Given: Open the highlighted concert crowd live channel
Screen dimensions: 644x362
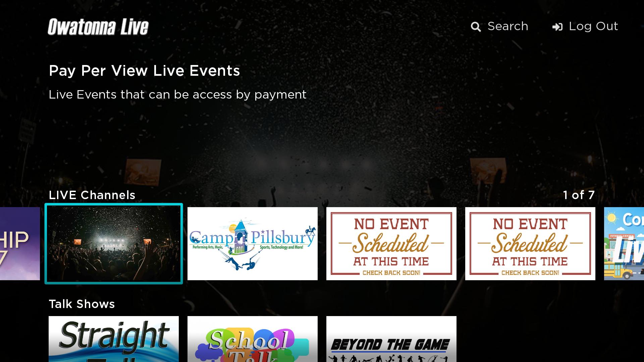Looking at the screenshot, I should [x=114, y=244].
